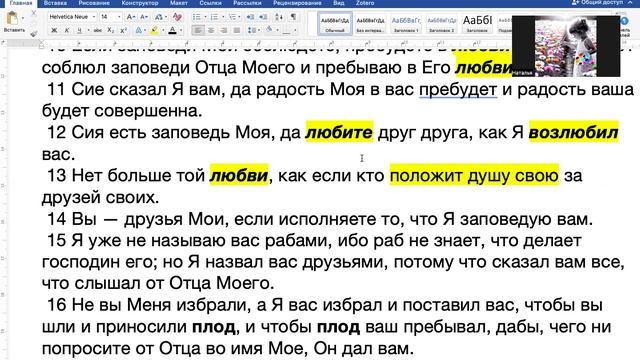The height and width of the screenshot is (360, 640).
Task: Open the Рассылки ribbon tab
Action: pyautogui.click(x=247, y=3)
